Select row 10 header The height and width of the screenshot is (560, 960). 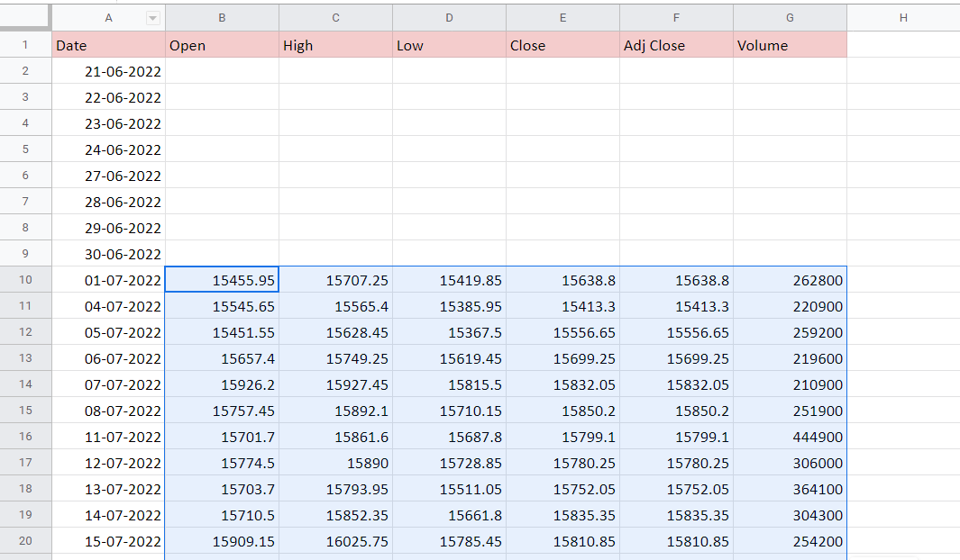coord(25,280)
